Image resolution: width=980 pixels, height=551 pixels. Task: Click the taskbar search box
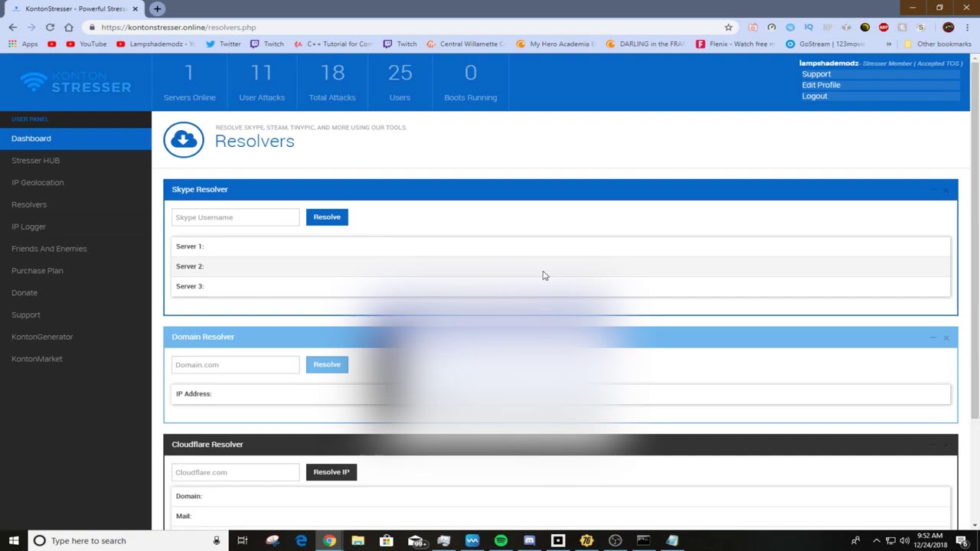coord(128,540)
